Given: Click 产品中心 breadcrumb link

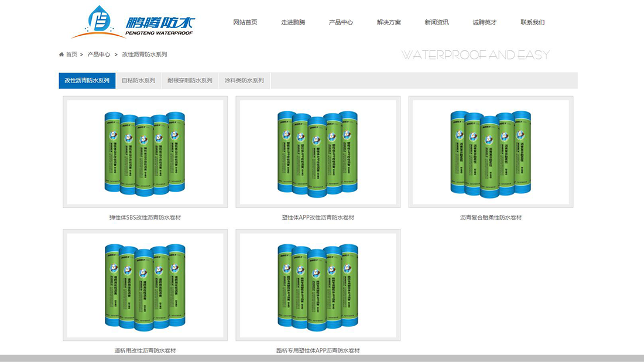Looking at the screenshot, I should pos(99,54).
